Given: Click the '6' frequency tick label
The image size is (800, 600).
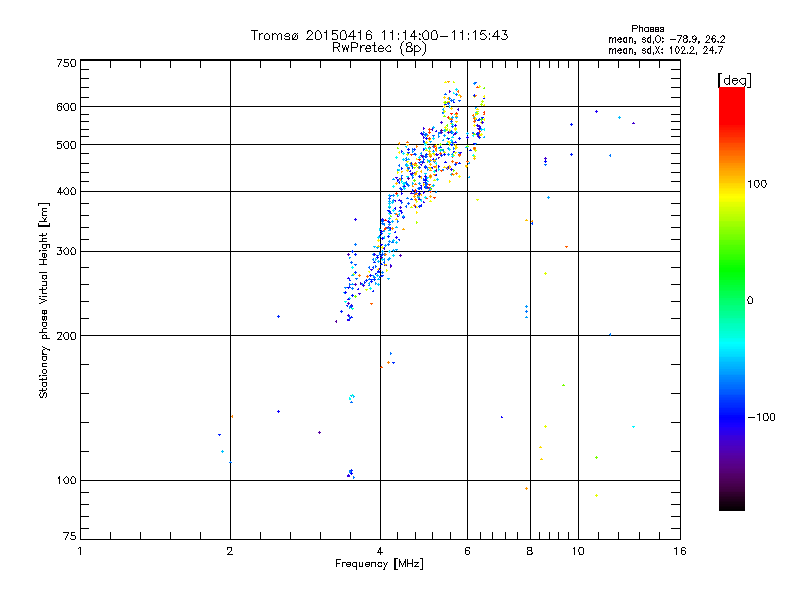Looking at the screenshot, I should click(x=467, y=551).
